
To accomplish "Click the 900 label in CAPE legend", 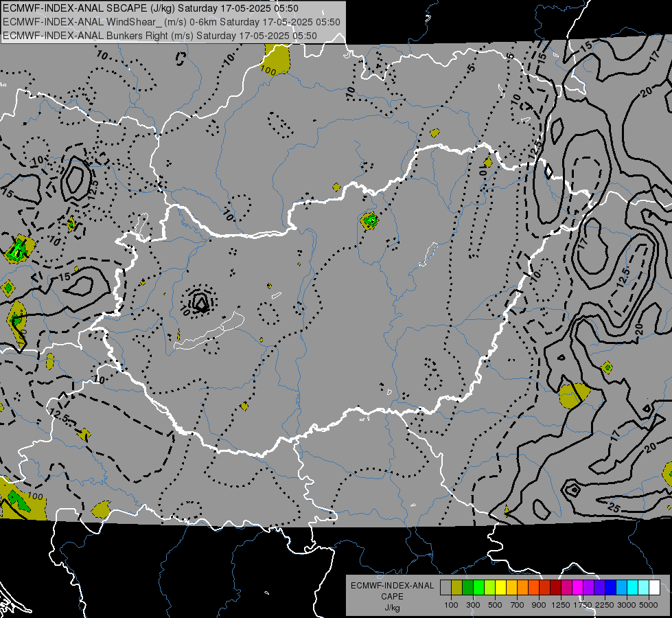I will click(539, 605).
